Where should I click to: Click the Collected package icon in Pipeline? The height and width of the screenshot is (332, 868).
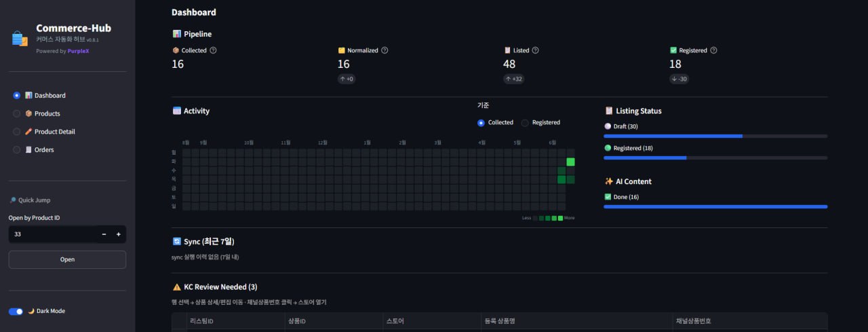176,51
